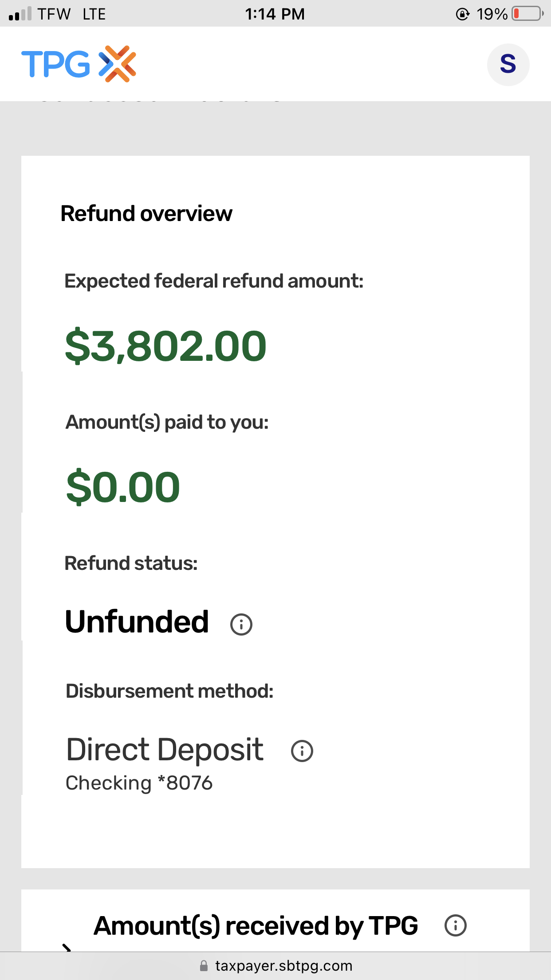The image size is (551, 980).
Task: Tap the 1:14 PM clock
Action: [275, 14]
